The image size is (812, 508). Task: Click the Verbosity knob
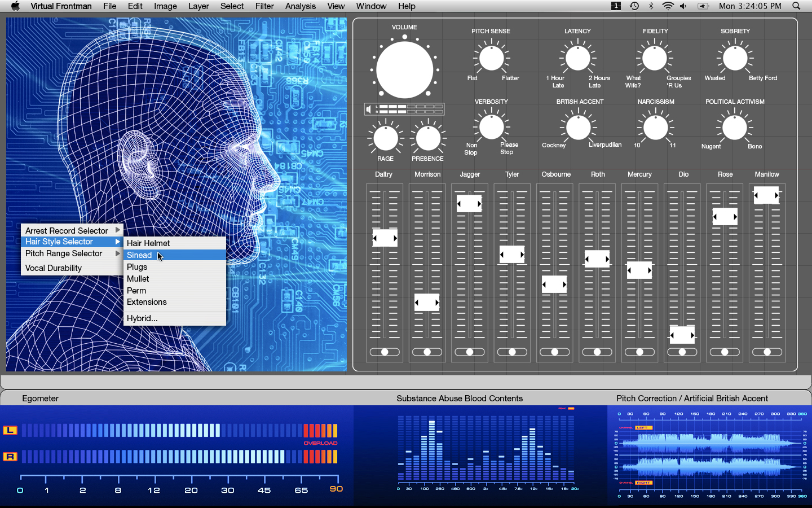(491, 128)
